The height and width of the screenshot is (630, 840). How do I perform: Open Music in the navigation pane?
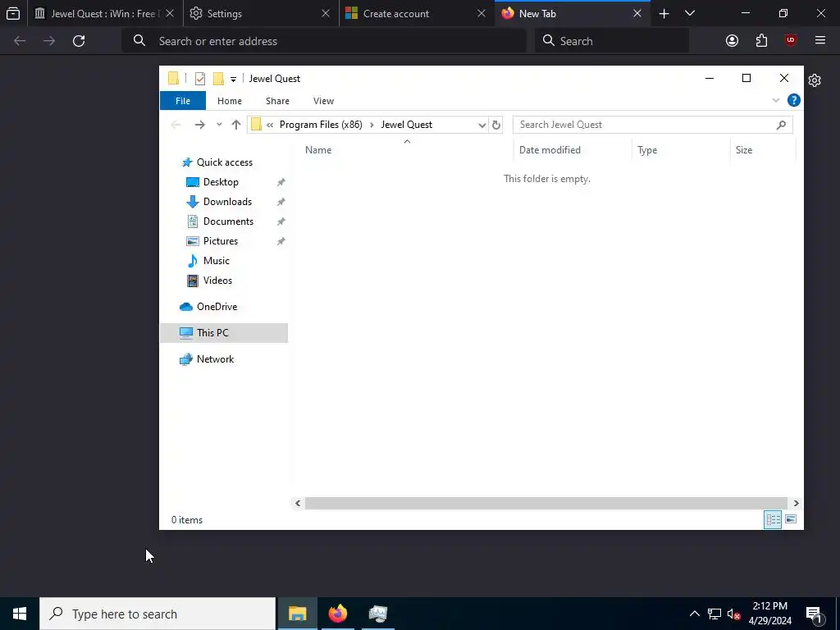coord(216,261)
